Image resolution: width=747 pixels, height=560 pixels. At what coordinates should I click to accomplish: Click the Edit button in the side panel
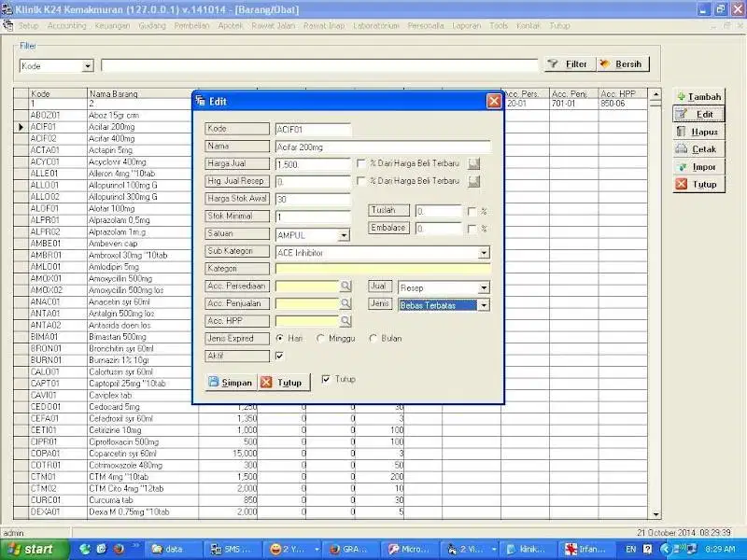tap(698, 114)
